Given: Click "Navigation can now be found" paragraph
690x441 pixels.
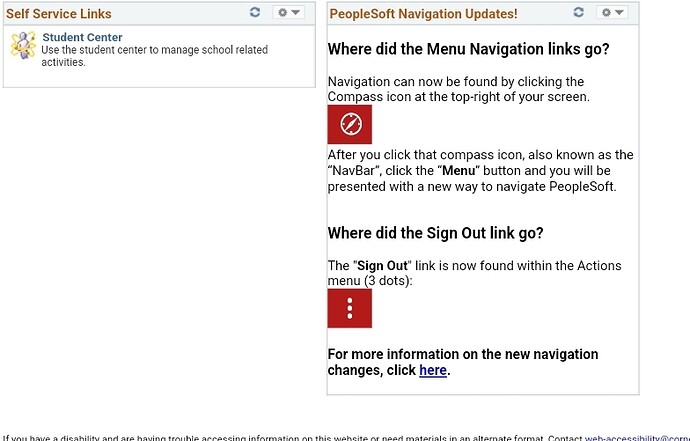Looking at the screenshot, I should click(459, 89).
